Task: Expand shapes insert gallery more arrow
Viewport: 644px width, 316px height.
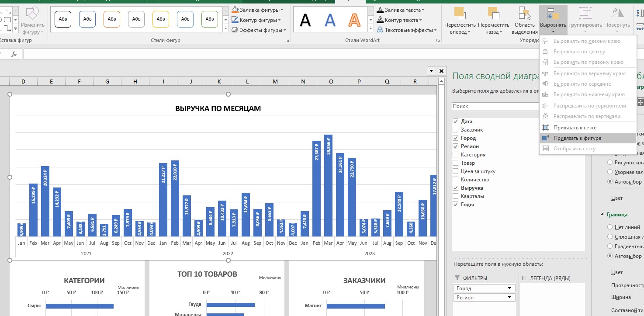Action: click(16, 29)
